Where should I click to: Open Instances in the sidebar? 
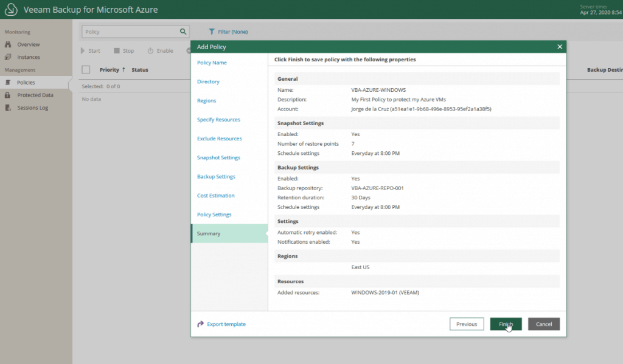tap(29, 57)
